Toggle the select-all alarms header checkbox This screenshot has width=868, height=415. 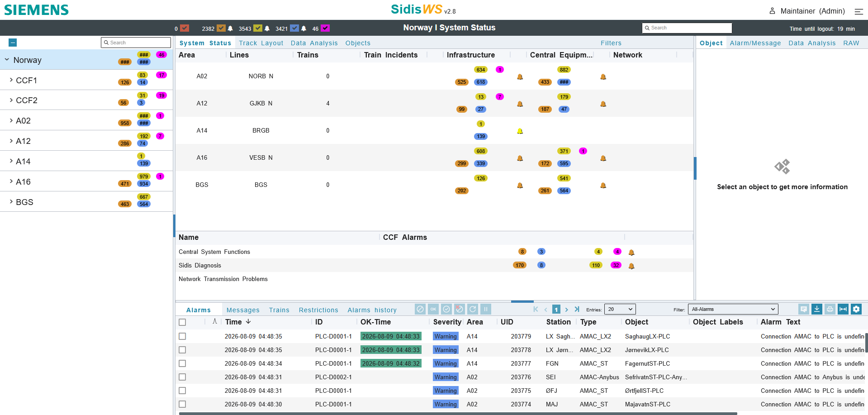point(182,322)
